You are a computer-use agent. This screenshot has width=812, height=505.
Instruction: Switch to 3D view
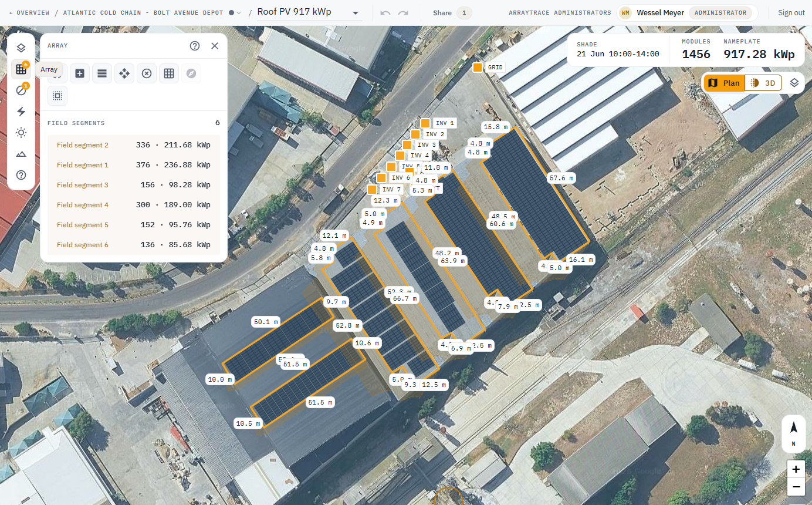coord(763,83)
